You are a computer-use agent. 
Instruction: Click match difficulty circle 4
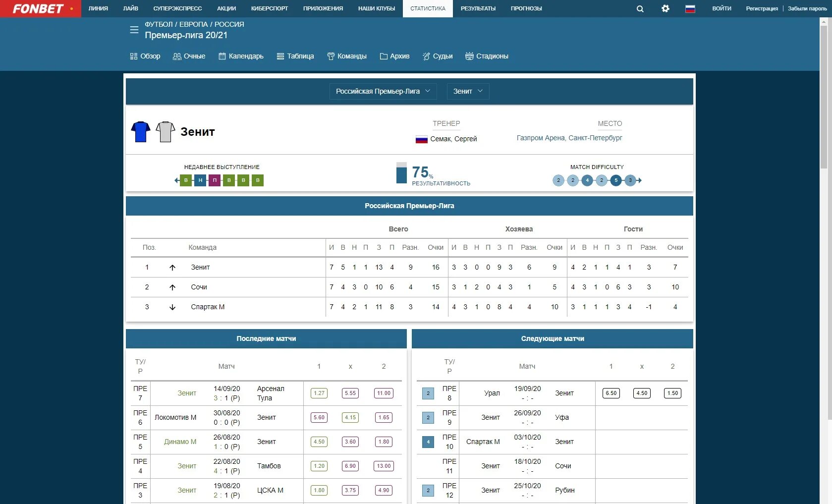click(587, 180)
